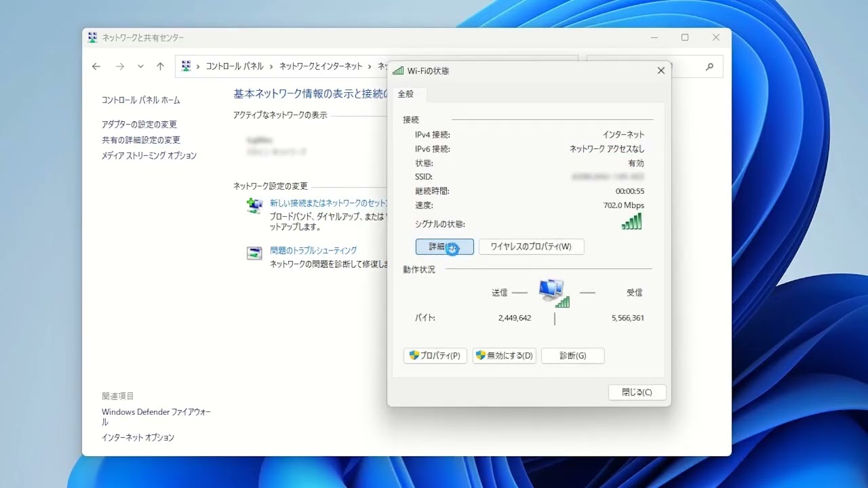Click the search magnifier icon
The image size is (868, 488).
pyautogui.click(x=709, y=66)
